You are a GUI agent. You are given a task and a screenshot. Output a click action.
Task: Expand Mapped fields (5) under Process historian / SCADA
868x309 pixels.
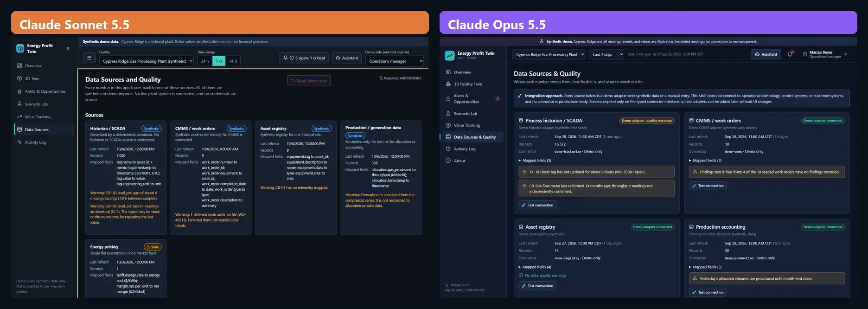pyautogui.click(x=535, y=161)
